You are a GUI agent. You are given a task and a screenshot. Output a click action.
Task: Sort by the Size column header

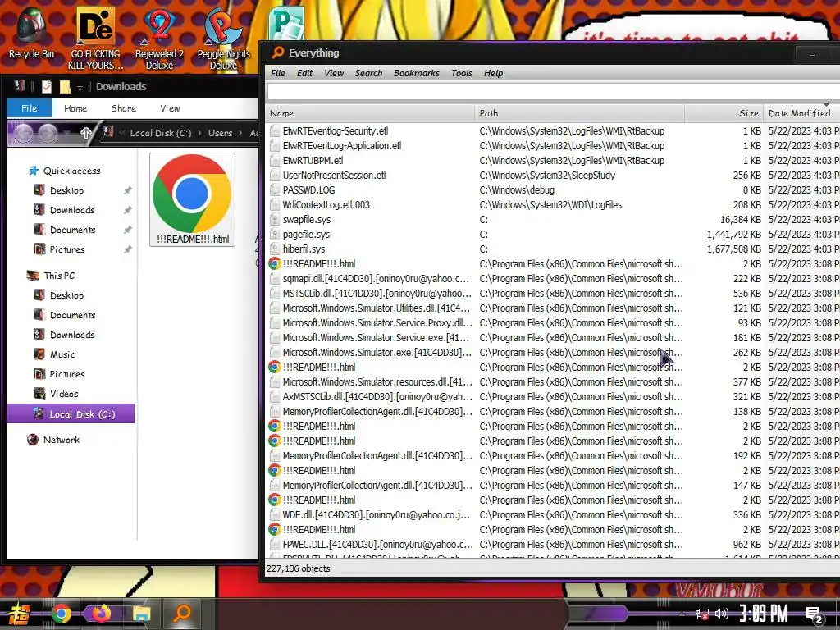pyautogui.click(x=724, y=113)
